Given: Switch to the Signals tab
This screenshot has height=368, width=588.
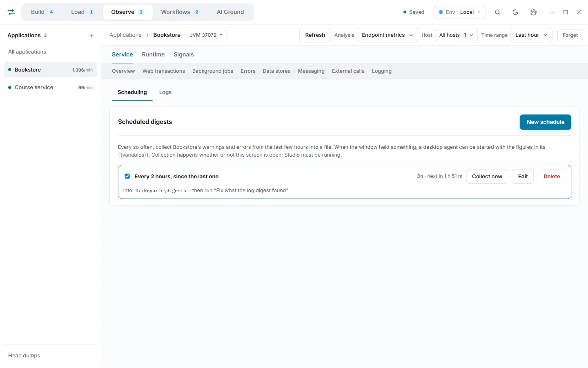Looking at the screenshot, I should pos(184,54).
